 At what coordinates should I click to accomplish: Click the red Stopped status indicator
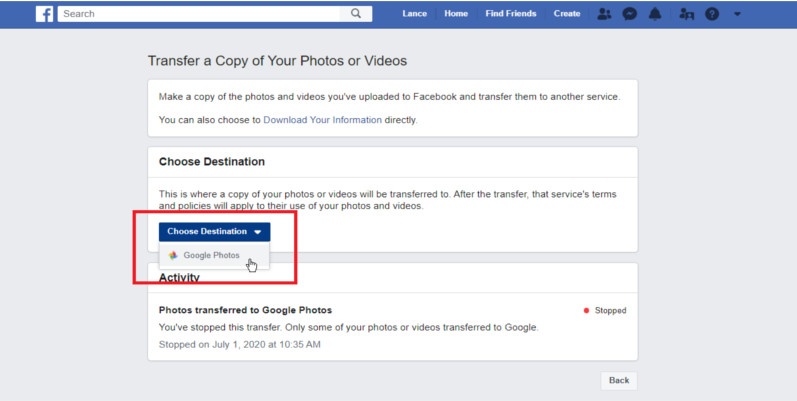click(605, 311)
